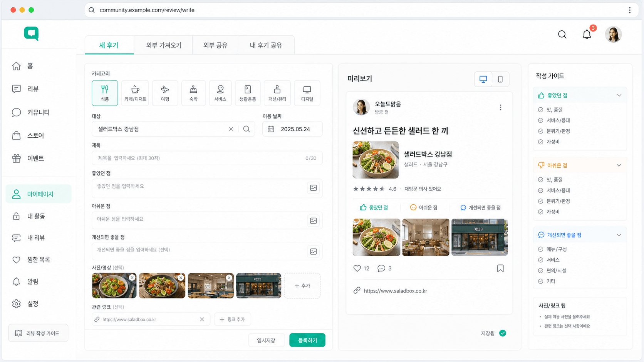Select 개선되면 좋을 점 tab in preview
This screenshot has height=362, width=644.
pos(481,208)
